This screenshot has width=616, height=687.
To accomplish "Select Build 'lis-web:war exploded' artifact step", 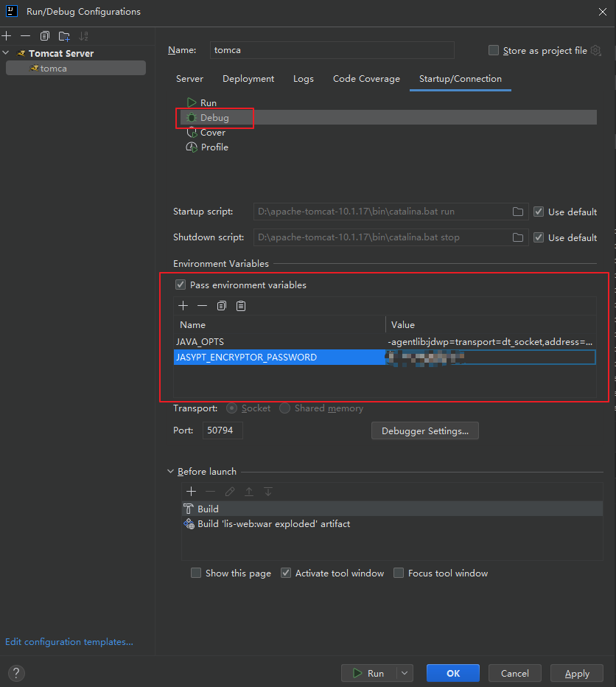I will pos(392,524).
